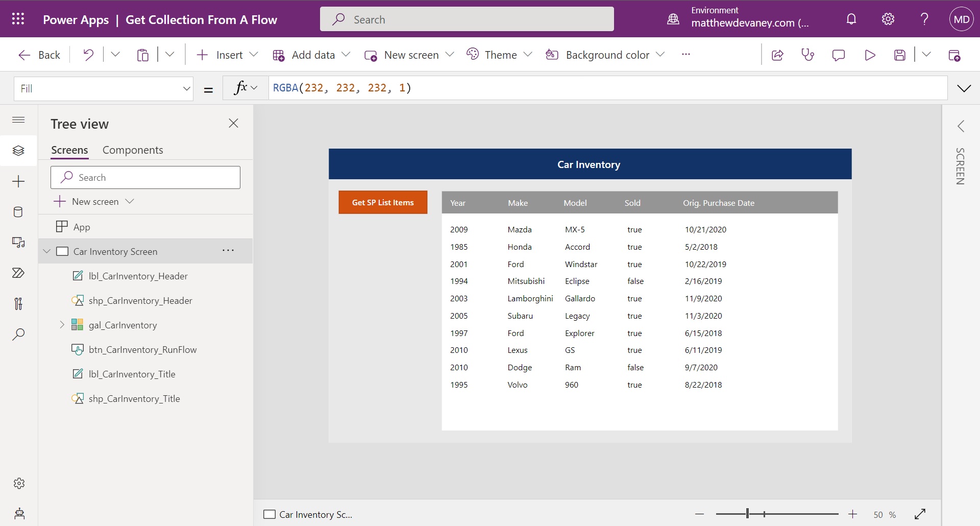The width and height of the screenshot is (980, 526).
Task: Collapse the Car Inventory Screen tree node
Action: click(46, 251)
